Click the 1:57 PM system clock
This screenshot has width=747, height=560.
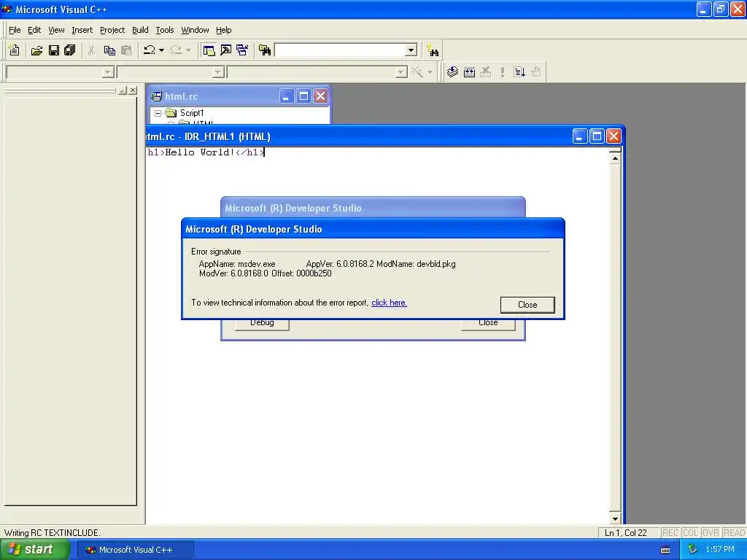click(x=720, y=550)
